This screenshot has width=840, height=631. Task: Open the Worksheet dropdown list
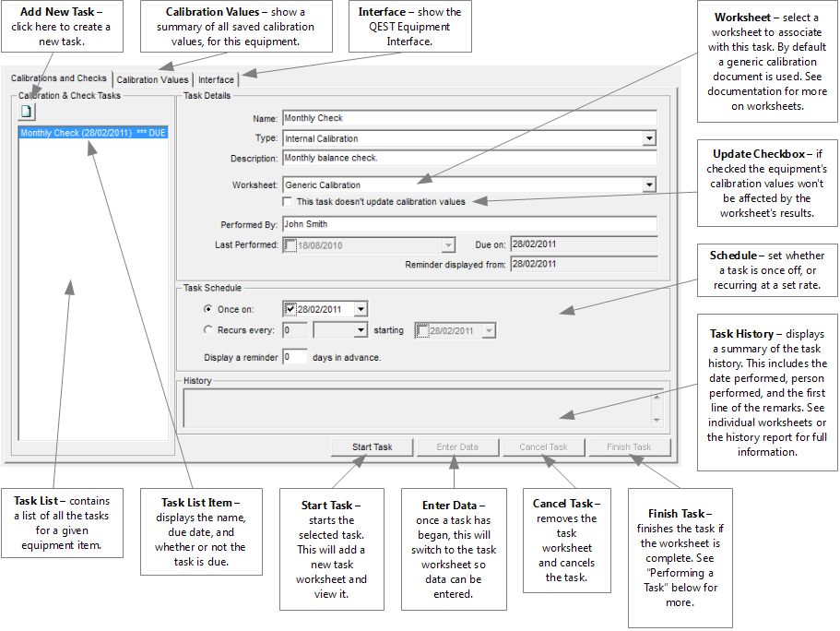[x=649, y=185]
